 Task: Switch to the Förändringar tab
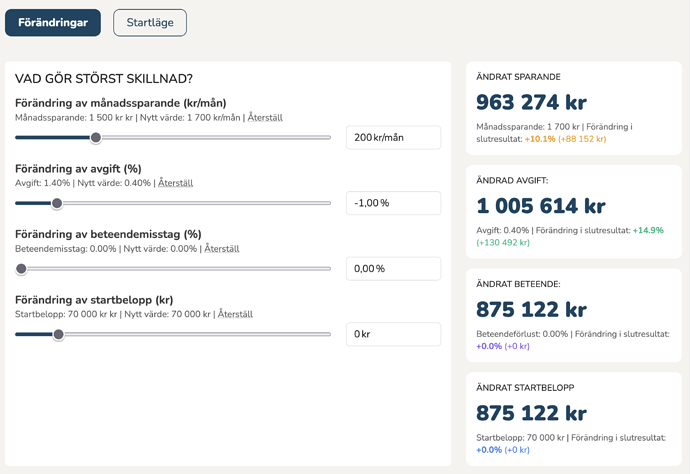(53, 22)
